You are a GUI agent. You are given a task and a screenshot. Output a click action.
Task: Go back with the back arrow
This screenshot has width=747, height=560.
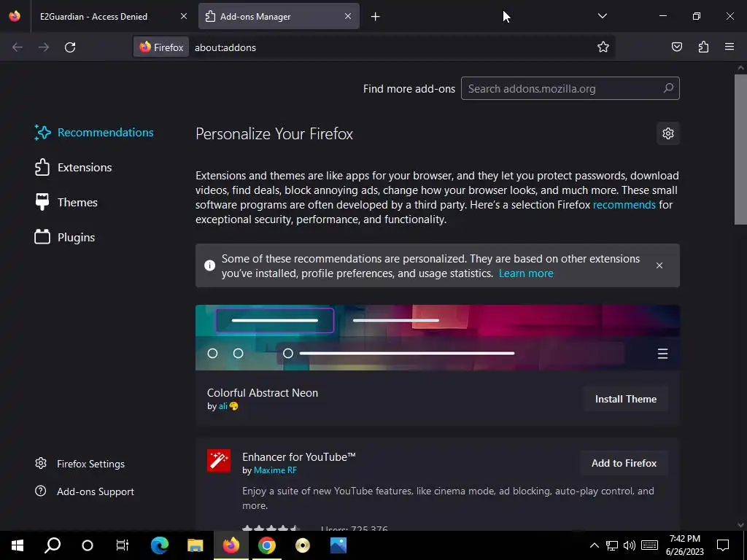tap(18, 47)
